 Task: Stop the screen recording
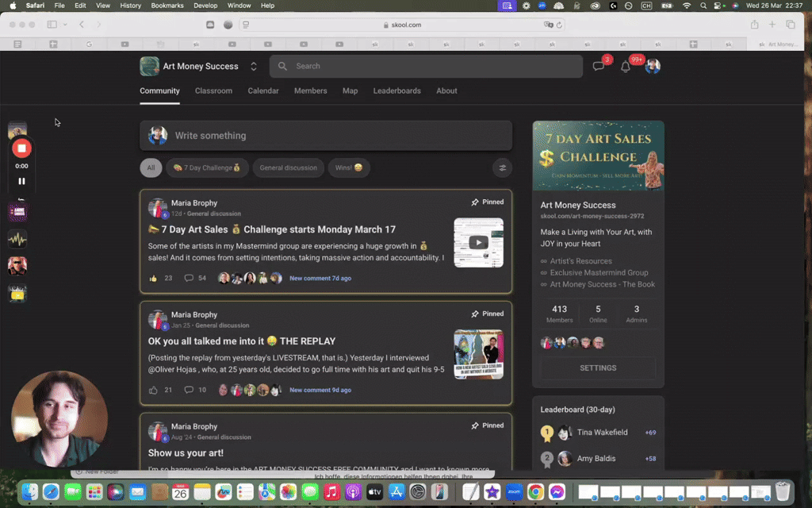pos(21,148)
